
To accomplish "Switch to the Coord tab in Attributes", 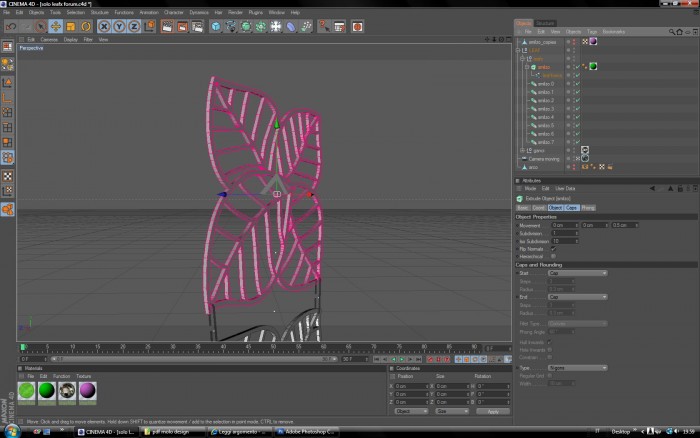I will coord(538,208).
